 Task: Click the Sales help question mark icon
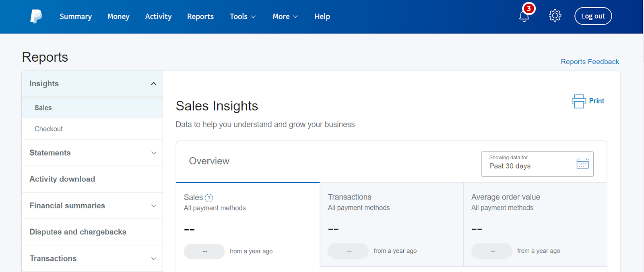pos(209,198)
